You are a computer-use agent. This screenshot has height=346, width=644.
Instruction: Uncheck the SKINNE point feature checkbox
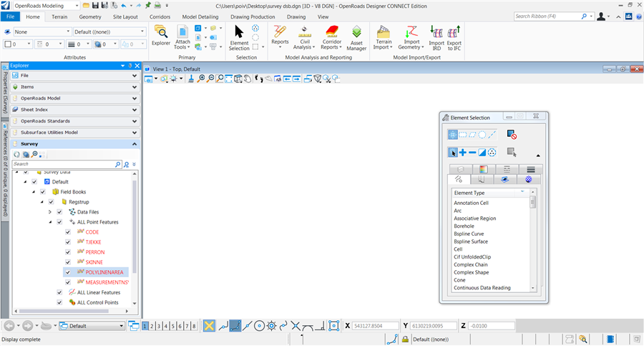68,262
